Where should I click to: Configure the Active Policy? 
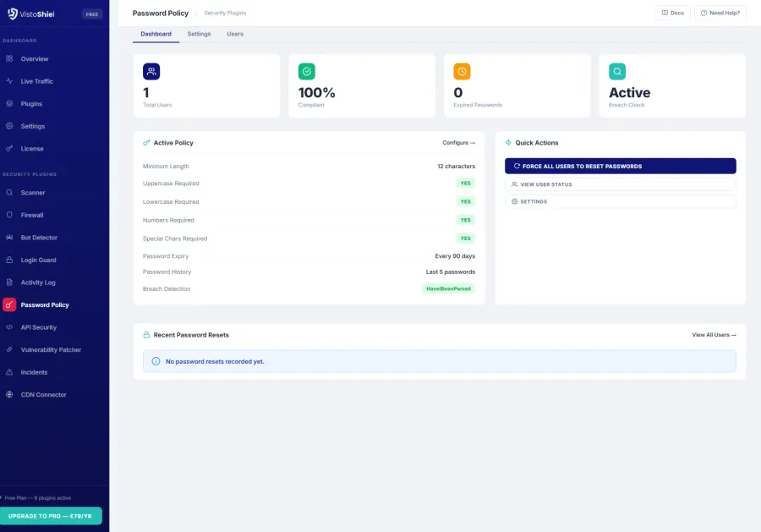click(459, 142)
